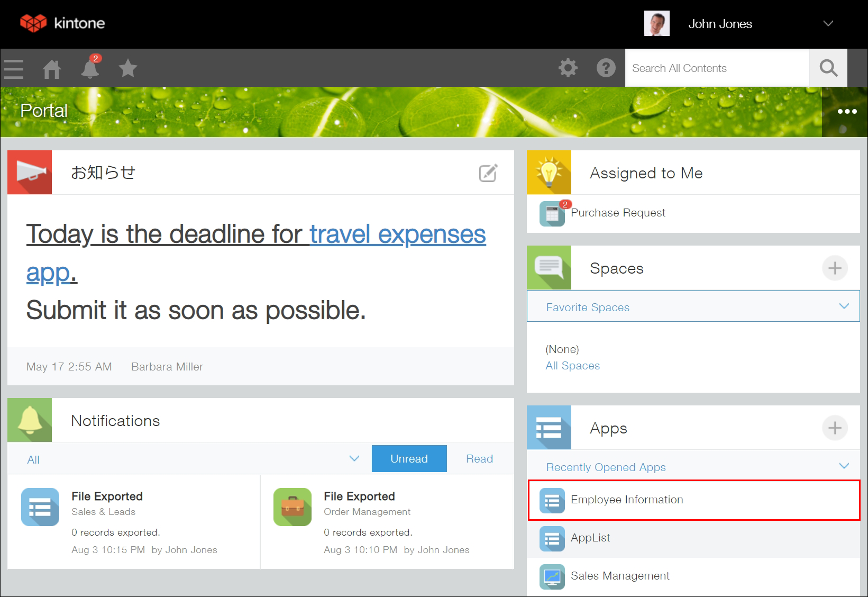Switch to the Unread notifications tab
The height and width of the screenshot is (597, 868).
[409, 458]
